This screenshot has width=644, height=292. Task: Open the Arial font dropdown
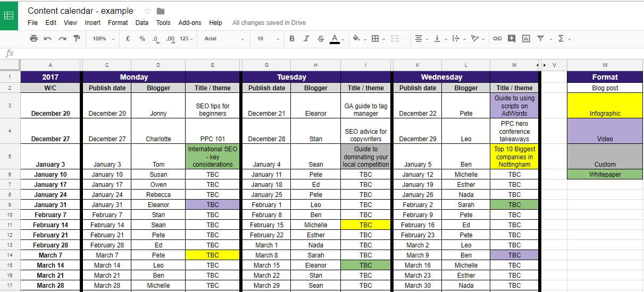pos(224,38)
